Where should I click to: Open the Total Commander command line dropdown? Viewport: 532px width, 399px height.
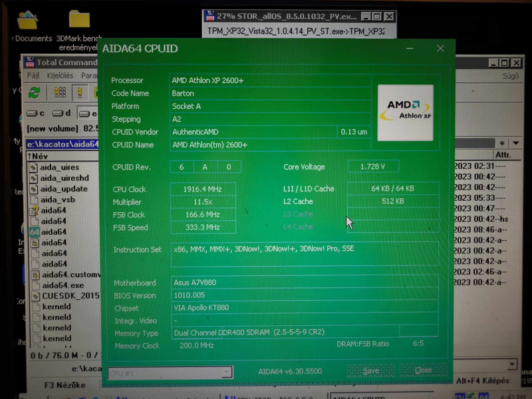(512, 364)
